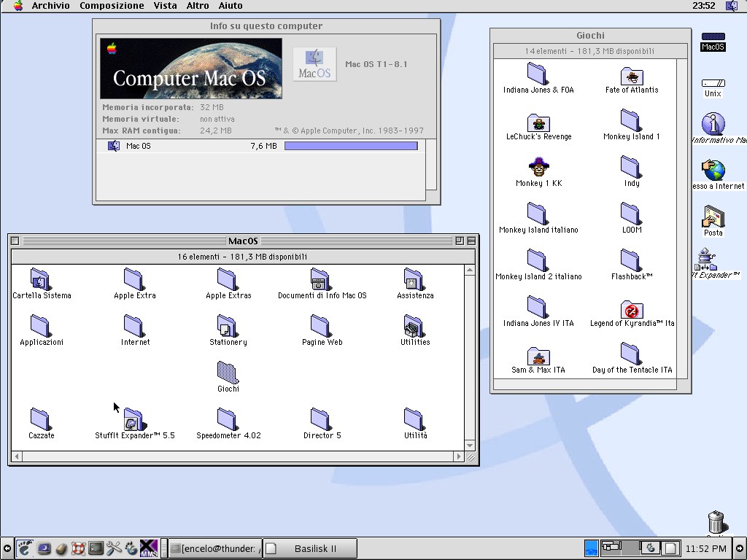The width and height of the screenshot is (747, 560).
Task: Select the Sam & Max ITA icon
Action: [x=538, y=359]
